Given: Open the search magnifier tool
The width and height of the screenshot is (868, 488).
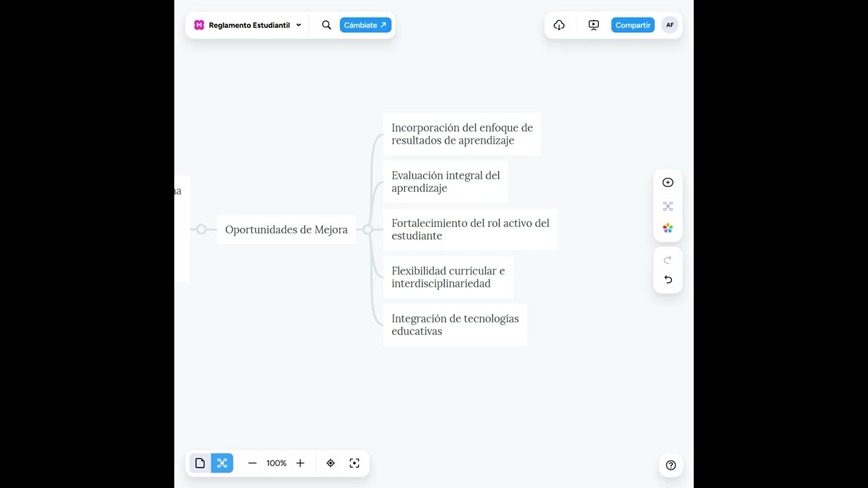Looking at the screenshot, I should [326, 25].
